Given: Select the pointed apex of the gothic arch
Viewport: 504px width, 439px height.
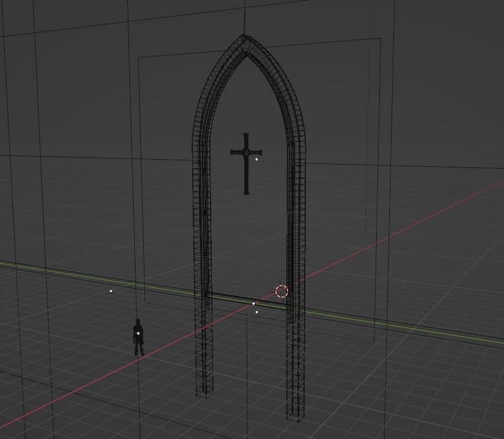Looking at the screenshot, I should (x=244, y=39).
